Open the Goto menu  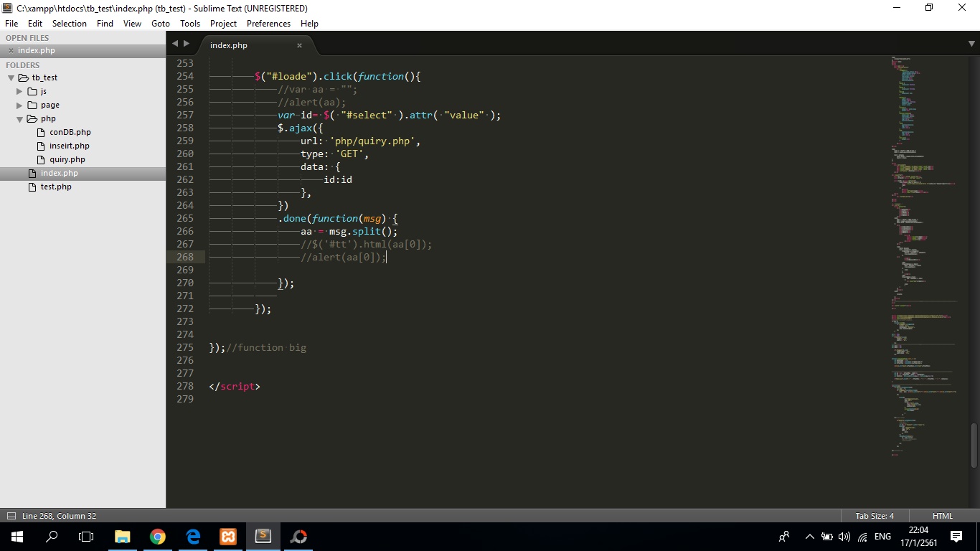point(161,23)
